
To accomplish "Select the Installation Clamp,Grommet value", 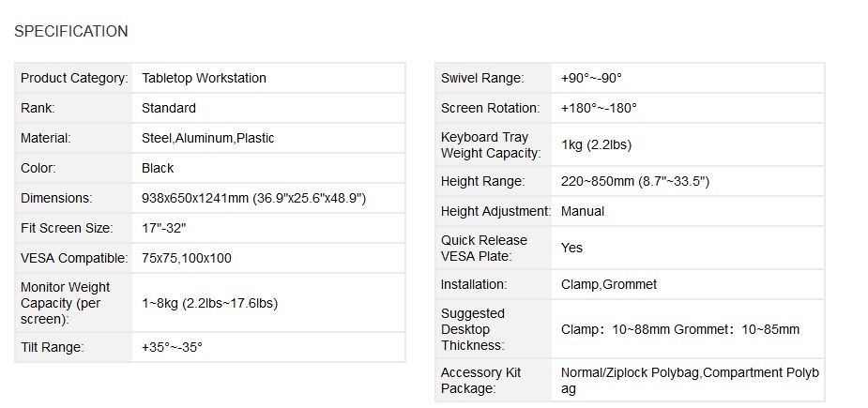I will pyautogui.click(x=609, y=284).
